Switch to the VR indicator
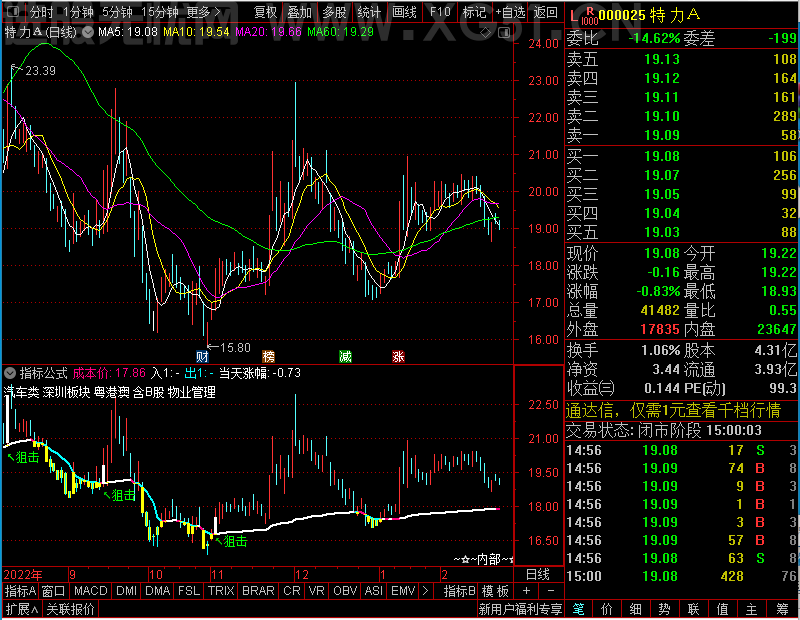 pyautogui.click(x=317, y=591)
